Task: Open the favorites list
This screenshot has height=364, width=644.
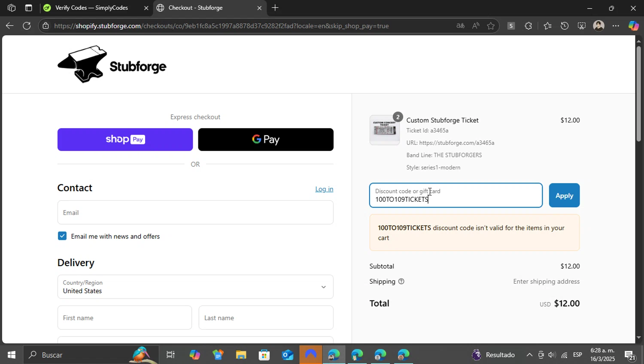Action: coord(547,26)
